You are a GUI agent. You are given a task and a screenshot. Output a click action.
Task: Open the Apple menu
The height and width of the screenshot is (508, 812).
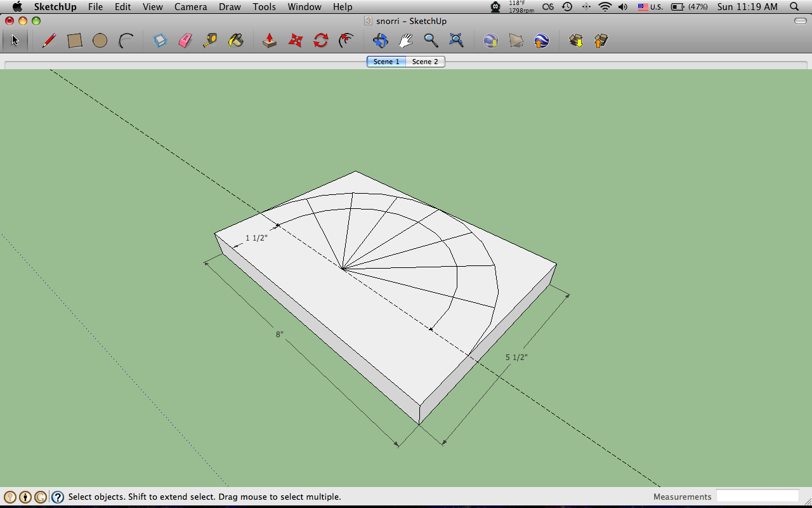click(x=17, y=7)
